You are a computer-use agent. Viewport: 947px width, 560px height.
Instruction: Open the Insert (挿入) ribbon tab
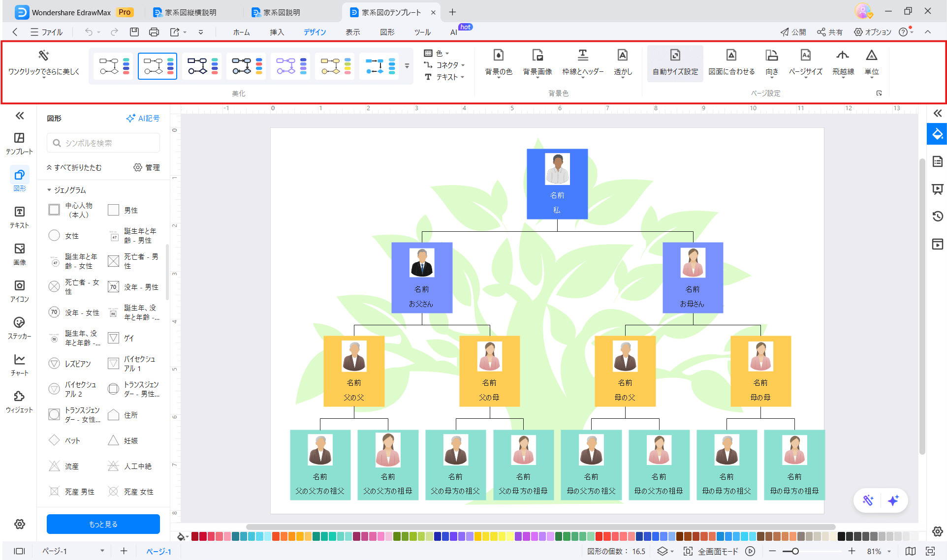[x=277, y=32]
